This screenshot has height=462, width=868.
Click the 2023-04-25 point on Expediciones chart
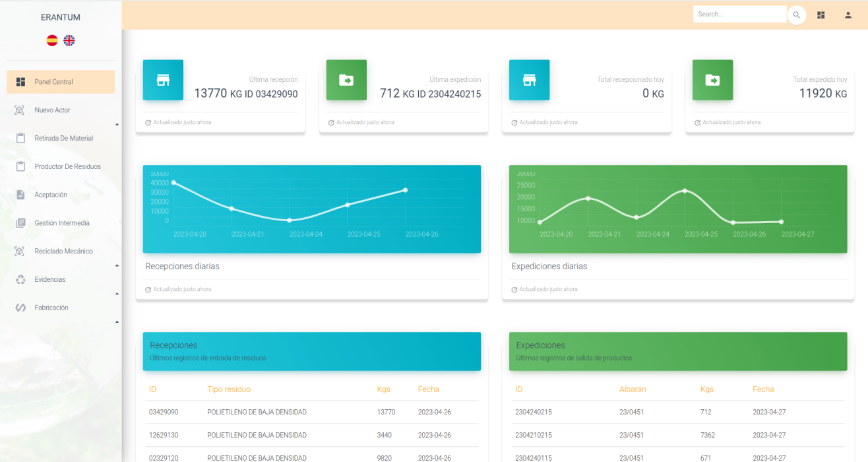point(685,191)
